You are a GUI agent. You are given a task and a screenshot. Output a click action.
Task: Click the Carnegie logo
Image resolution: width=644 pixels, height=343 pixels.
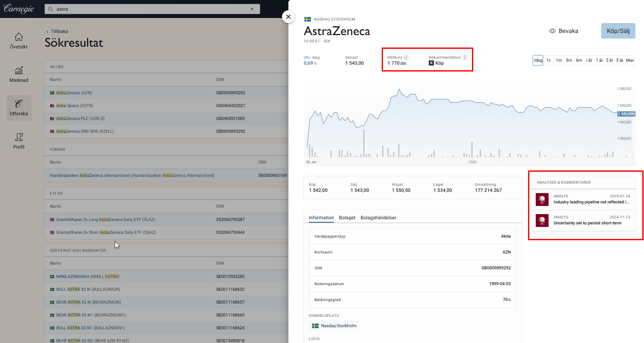[x=19, y=9]
